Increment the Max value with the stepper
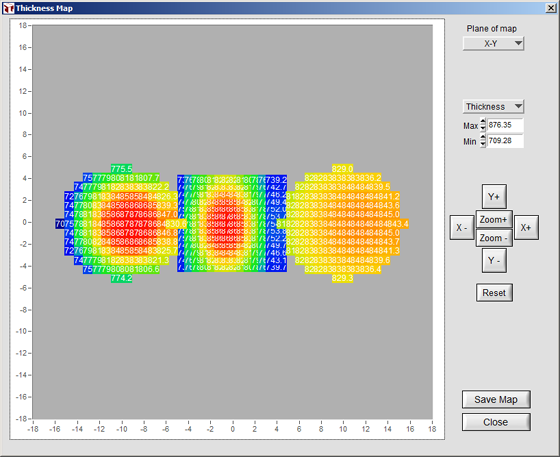This screenshot has width=560, height=457. tap(483, 122)
